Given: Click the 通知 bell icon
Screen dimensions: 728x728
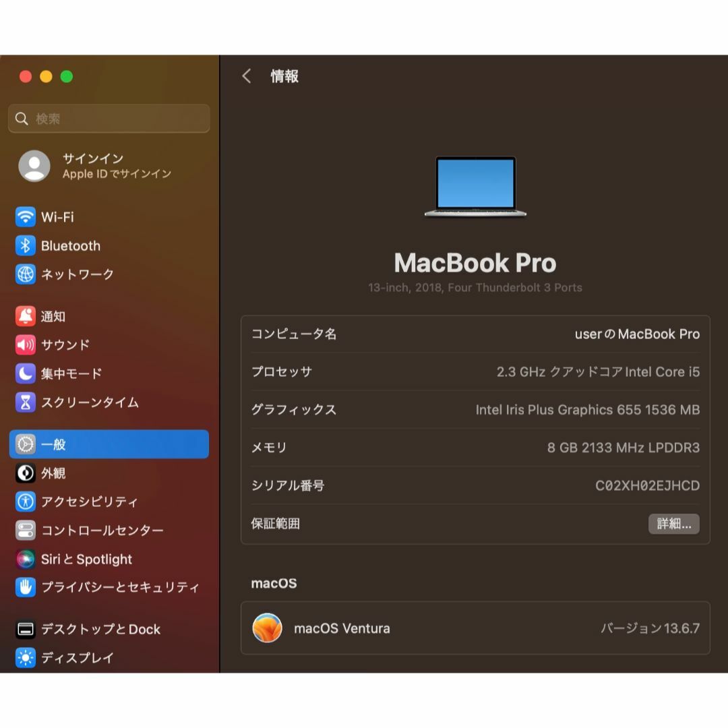Looking at the screenshot, I should 25,316.
